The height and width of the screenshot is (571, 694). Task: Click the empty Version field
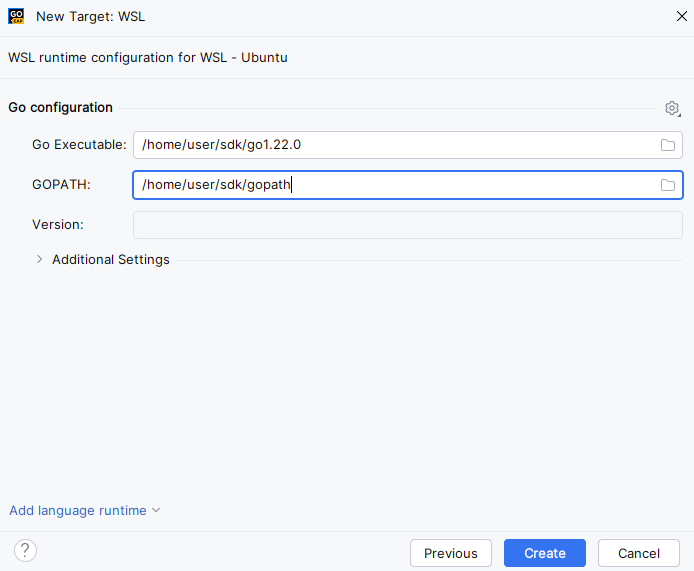408,225
